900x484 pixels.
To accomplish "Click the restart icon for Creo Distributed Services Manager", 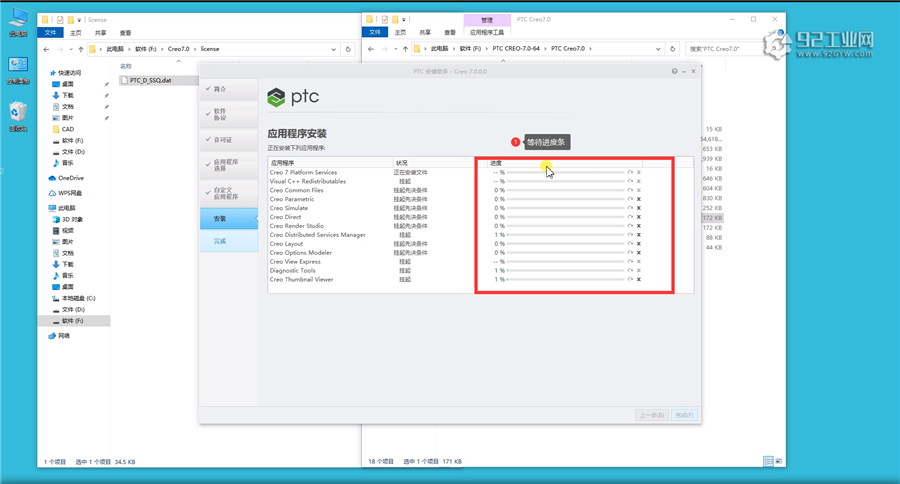I will (x=630, y=235).
